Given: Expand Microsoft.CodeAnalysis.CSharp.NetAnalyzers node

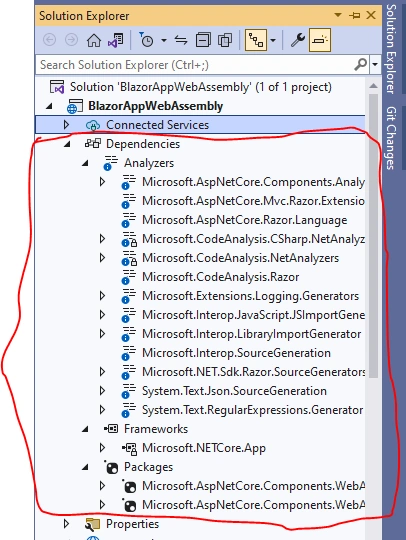Looking at the screenshot, I should [x=102, y=239].
